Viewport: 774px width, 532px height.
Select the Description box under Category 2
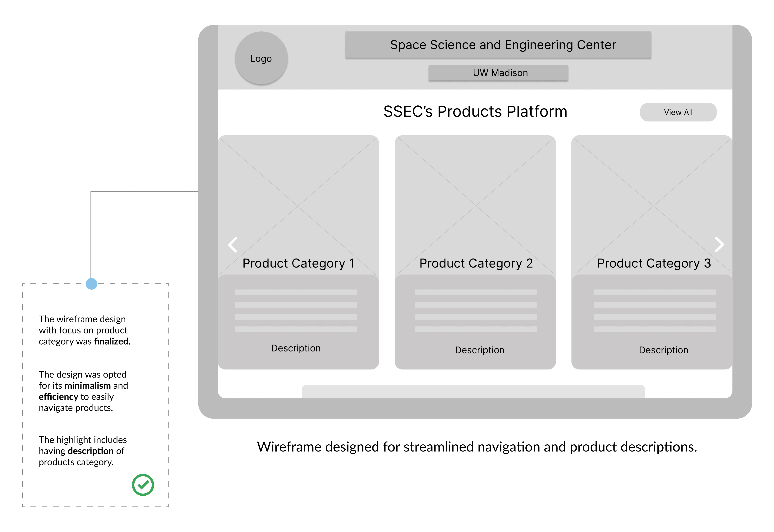click(x=475, y=322)
